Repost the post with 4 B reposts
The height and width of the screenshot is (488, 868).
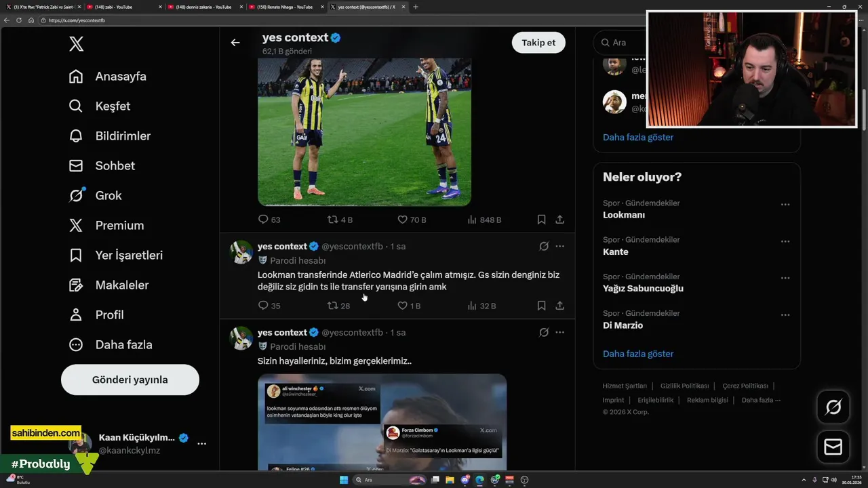click(340, 220)
